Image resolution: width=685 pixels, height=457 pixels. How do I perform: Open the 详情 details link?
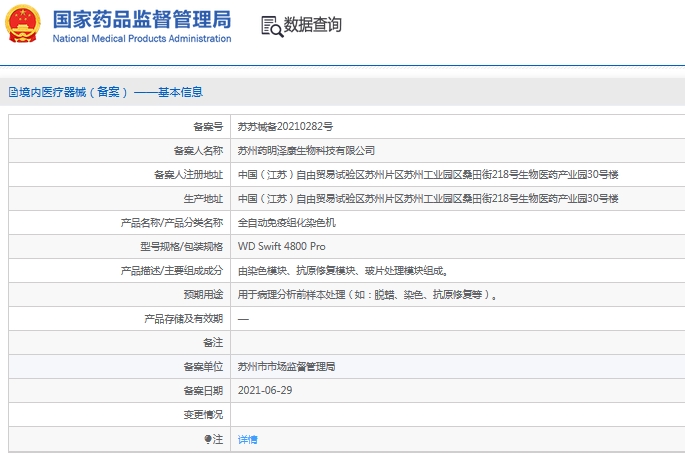[x=247, y=440]
